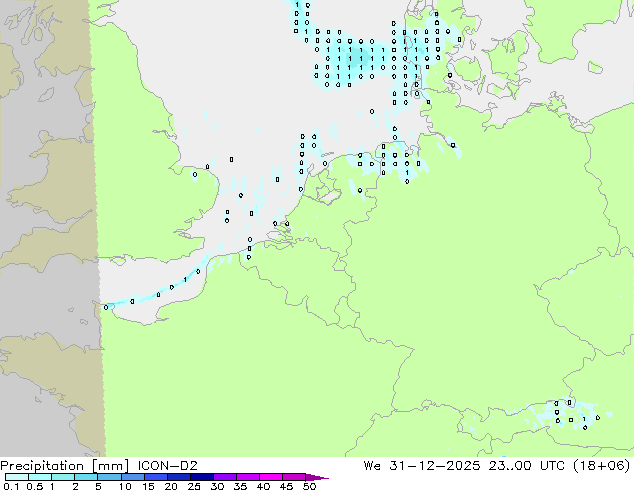Image resolution: width=634 pixels, height=490 pixels.
Task: Select legend swatch between 35 and 40
Action: tap(248, 477)
